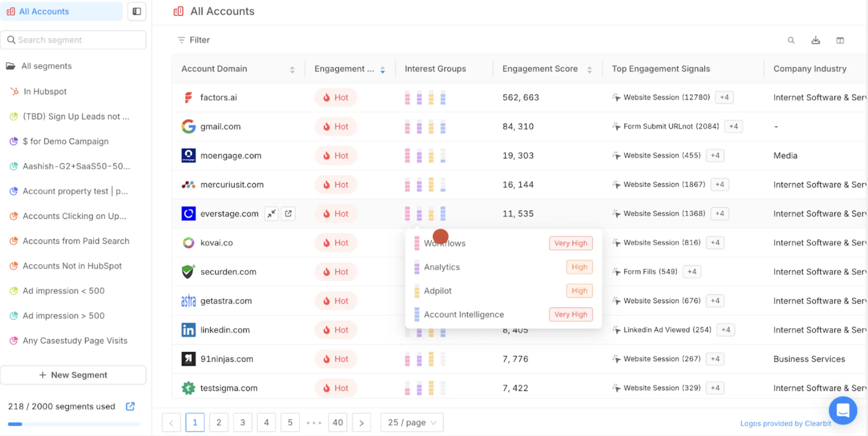Expand the All segments folder
Image resolution: width=868 pixels, height=436 pixels.
(46, 66)
